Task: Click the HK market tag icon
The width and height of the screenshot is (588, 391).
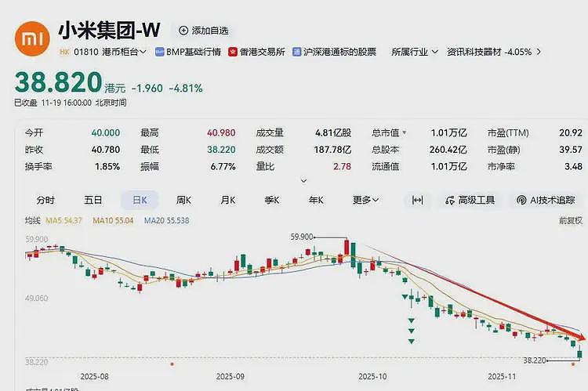Action: pos(64,52)
